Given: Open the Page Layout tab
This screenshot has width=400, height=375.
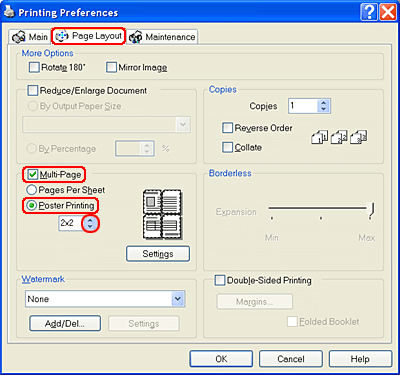Looking at the screenshot, I should point(89,36).
